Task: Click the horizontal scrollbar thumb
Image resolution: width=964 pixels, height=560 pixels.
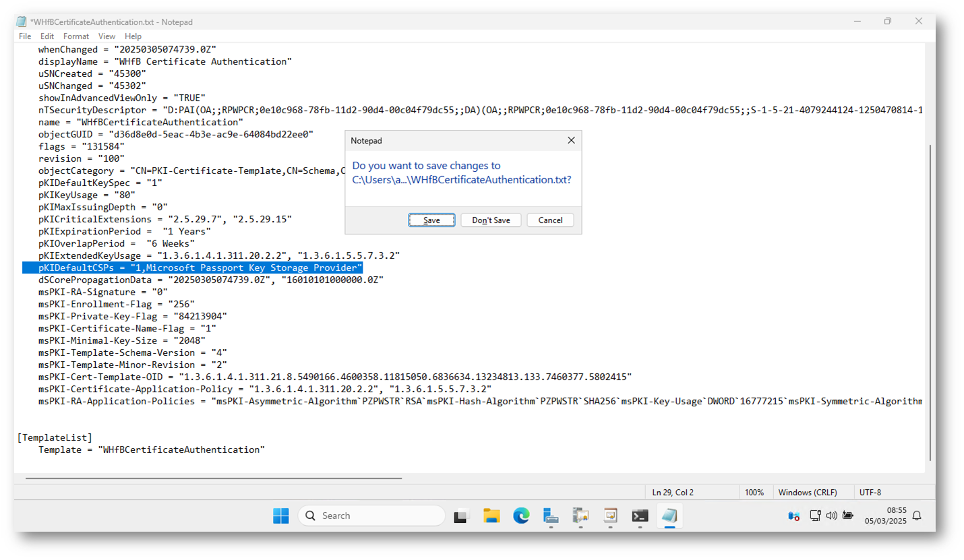Action: point(214,478)
